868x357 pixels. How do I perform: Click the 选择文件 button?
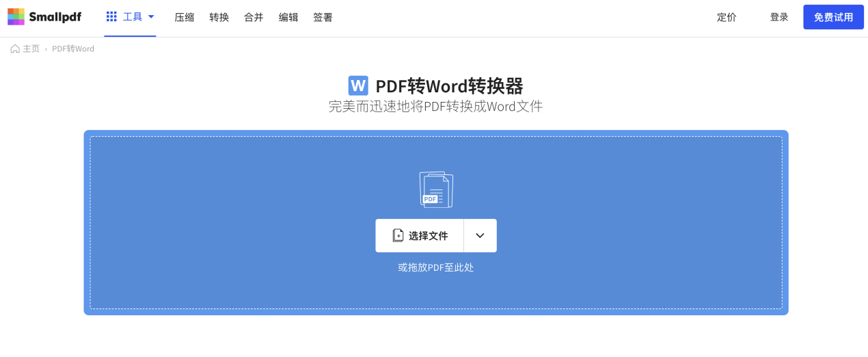[420, 236]
